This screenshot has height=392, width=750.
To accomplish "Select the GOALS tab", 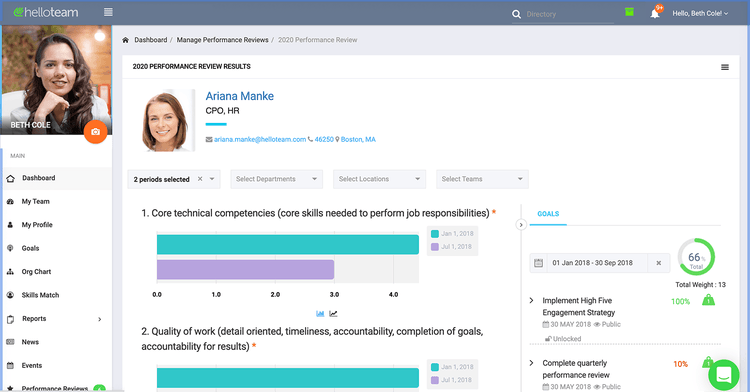I will pos(548,214).
